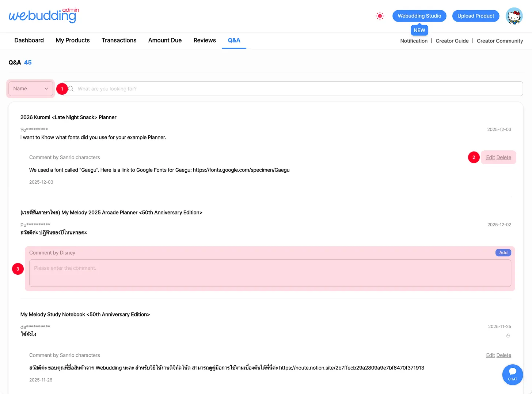This screenshot has height=394, width=532.
Task: Open the Creator Guide link
Action: [x=452, y=41]
